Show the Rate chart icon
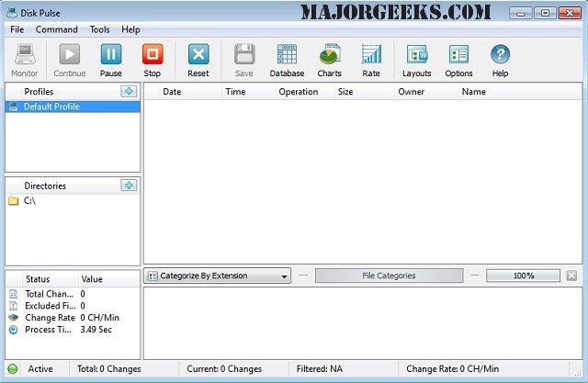This screenshot has height=383, width=588. (x=371, y=55)
